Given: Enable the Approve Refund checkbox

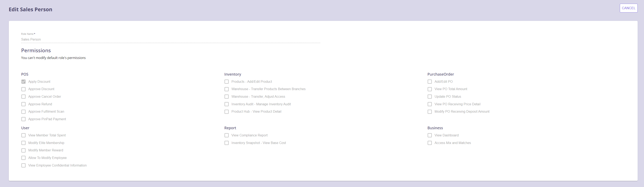Looking at the screenshot, I should (24, 104).
